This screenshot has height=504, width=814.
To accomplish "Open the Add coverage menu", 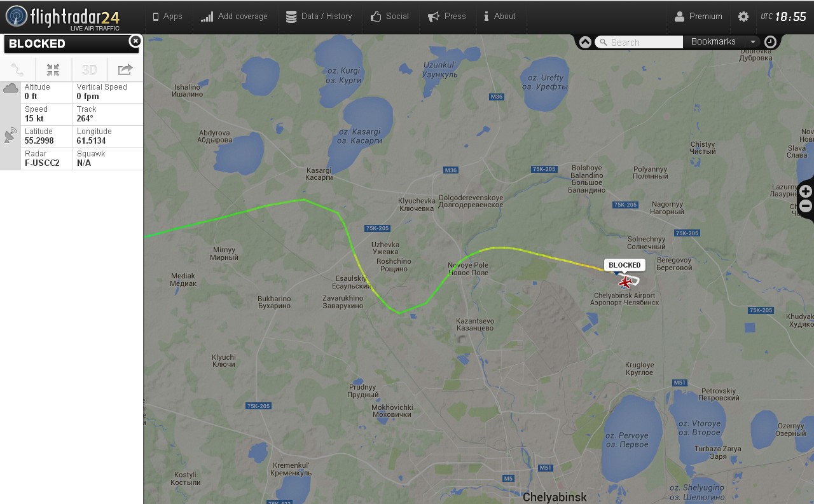I will (x=234, y=17).
